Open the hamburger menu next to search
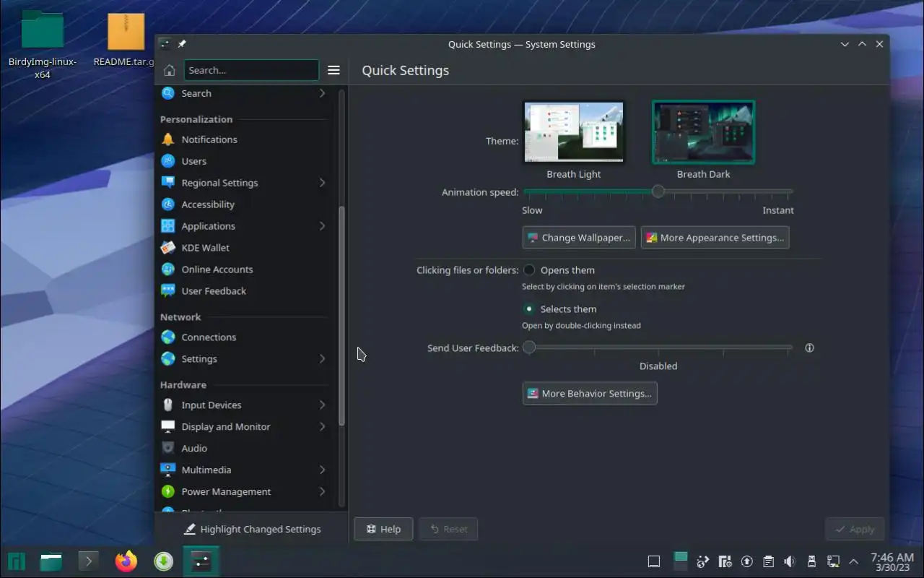Viewport: 924px width, 578px height. (x=334, y=70)
